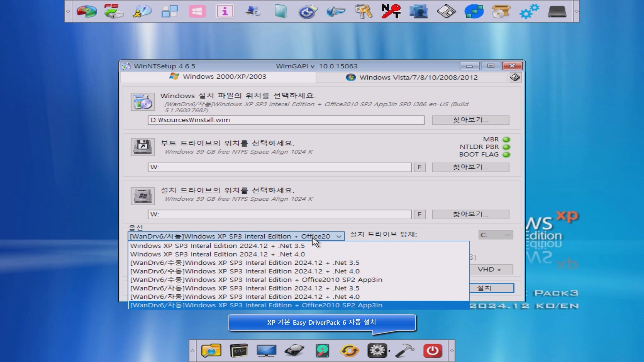Expand the VHD > menu button
Viewport: 644px width, 362px height.
[x=491, y=269]
